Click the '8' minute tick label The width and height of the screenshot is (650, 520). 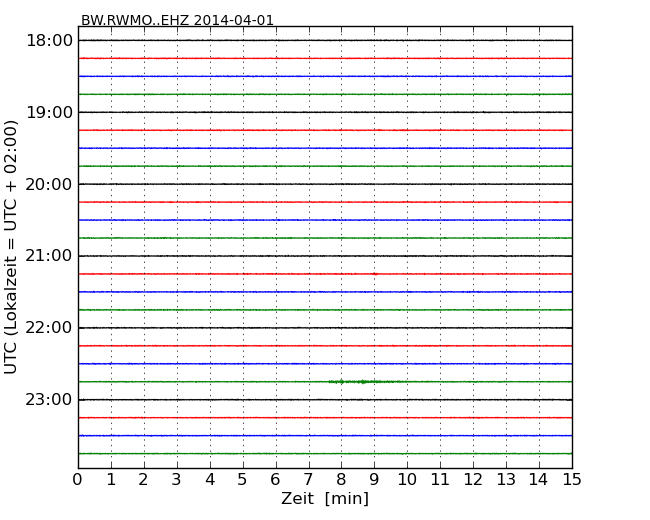pyautogui.click(x=341, y=480)
